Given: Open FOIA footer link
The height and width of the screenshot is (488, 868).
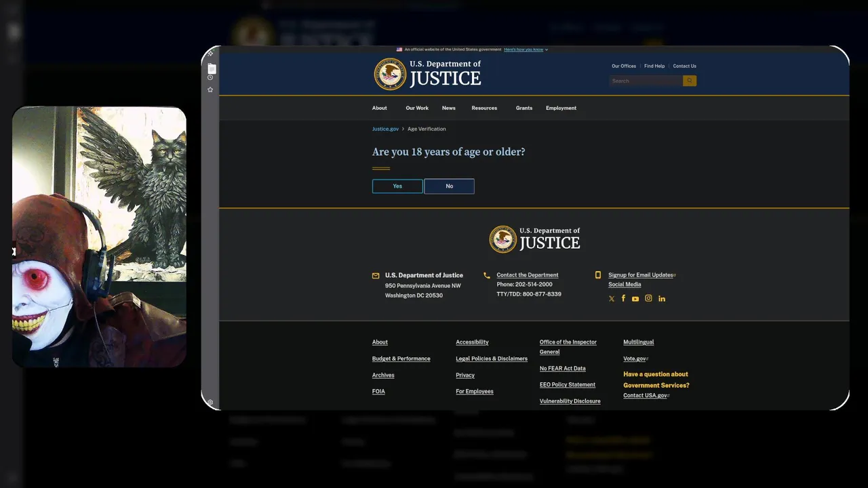Looking at the screenshot, I should click(378, 392).
